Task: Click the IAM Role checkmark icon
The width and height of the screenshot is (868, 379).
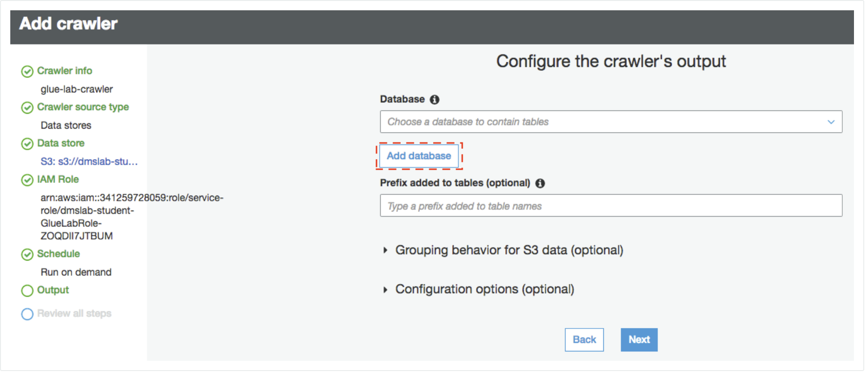Action: 27,180
